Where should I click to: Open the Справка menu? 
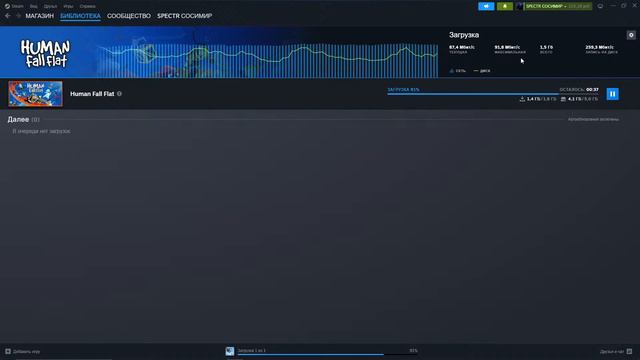87,6
